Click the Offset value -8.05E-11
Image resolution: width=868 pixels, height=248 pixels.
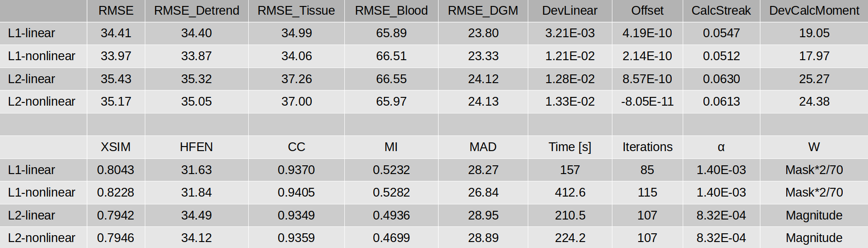(647, 101)
